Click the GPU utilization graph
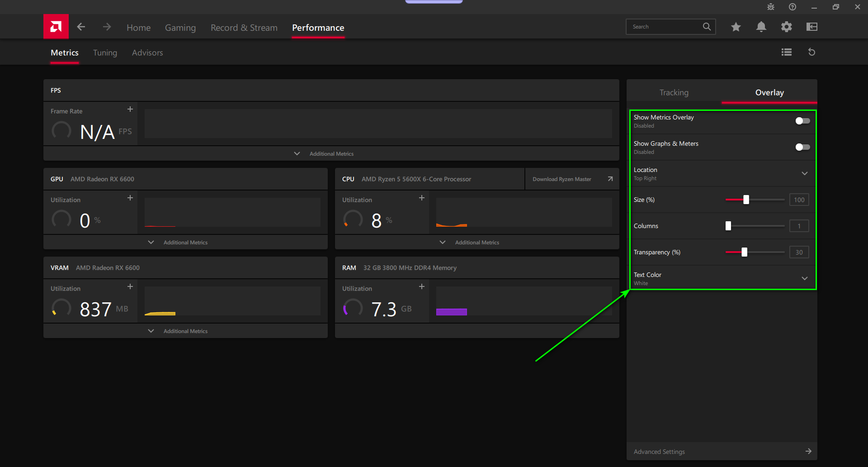 point(232,212)
